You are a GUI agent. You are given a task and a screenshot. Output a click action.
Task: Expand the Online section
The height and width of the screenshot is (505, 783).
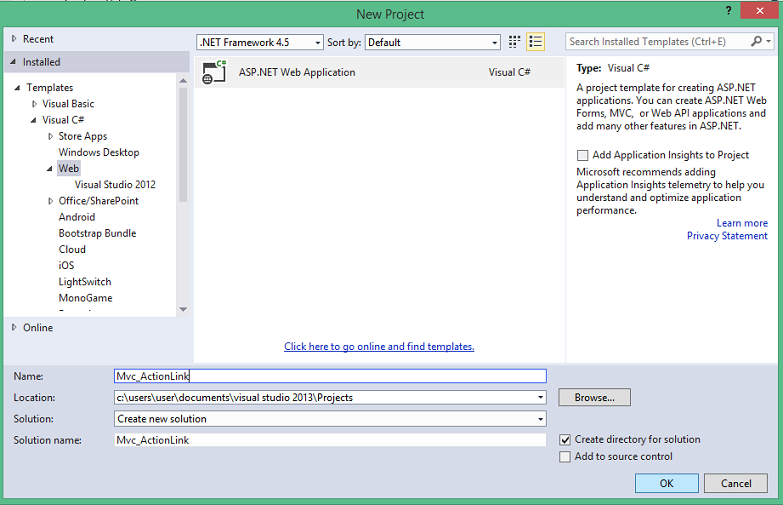pyautogui.click(x=14, y=327)
